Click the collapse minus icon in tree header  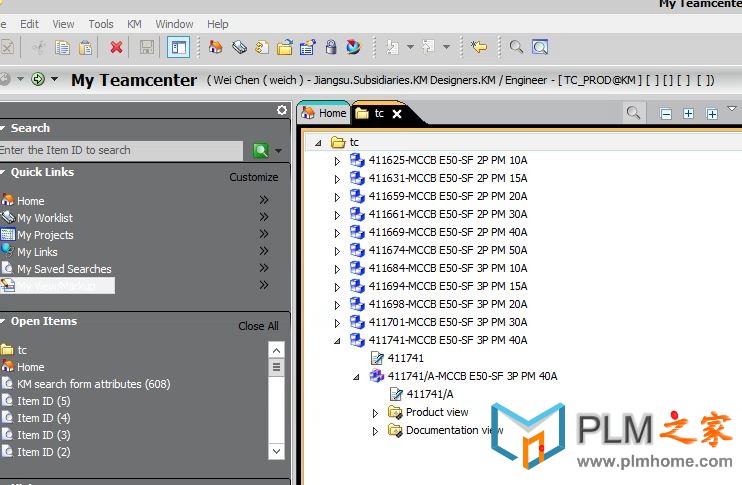(x=666, y=114)
